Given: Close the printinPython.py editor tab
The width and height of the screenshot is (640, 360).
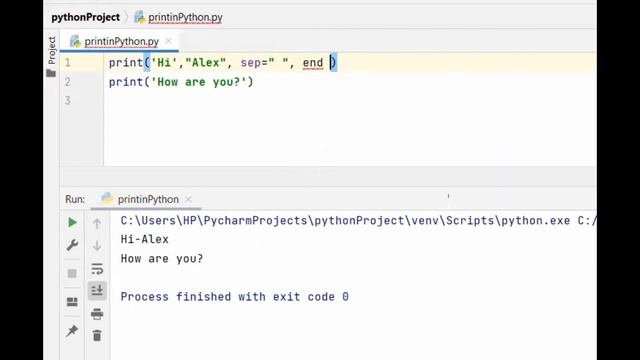Looking at the screenshot, I should point(168,41).
